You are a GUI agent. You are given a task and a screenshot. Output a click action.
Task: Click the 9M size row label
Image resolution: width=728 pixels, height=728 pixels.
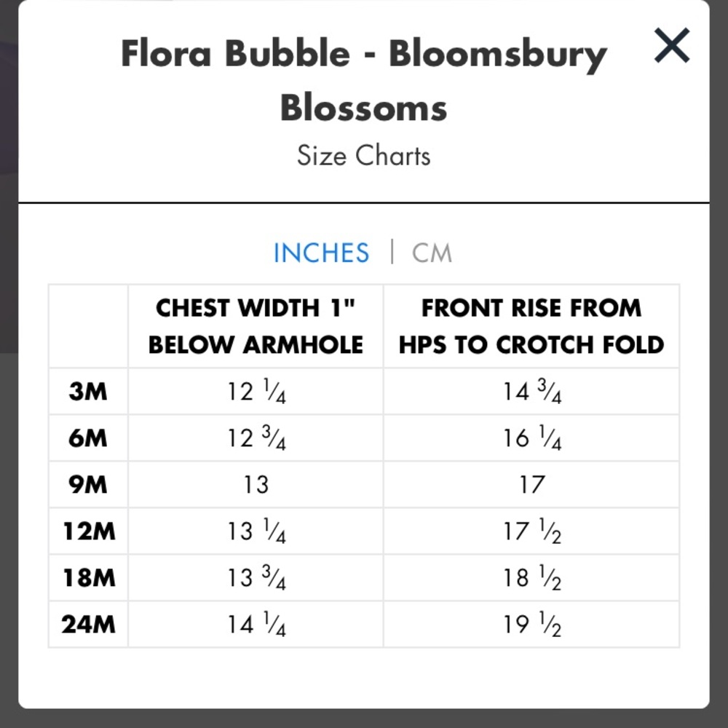pyautogui.click(x=88, y=485)
